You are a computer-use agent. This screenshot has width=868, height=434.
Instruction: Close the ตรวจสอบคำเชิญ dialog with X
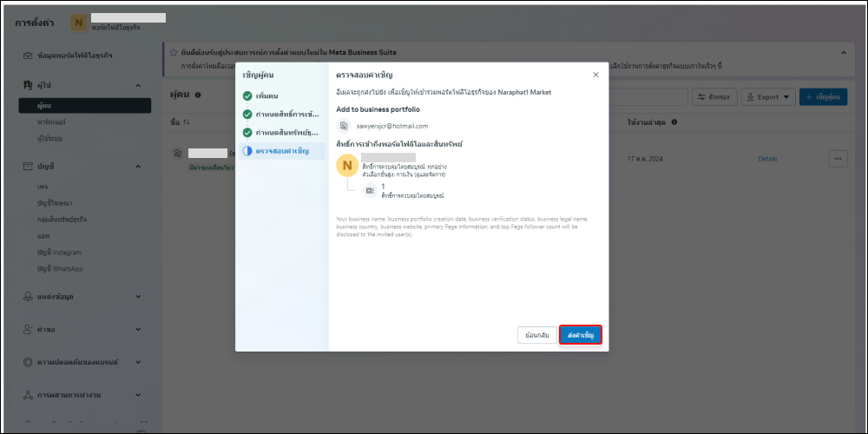point(595,75)
